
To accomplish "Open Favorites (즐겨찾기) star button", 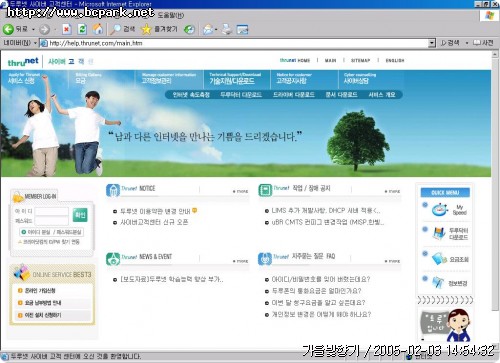I will tap(159, 29).
